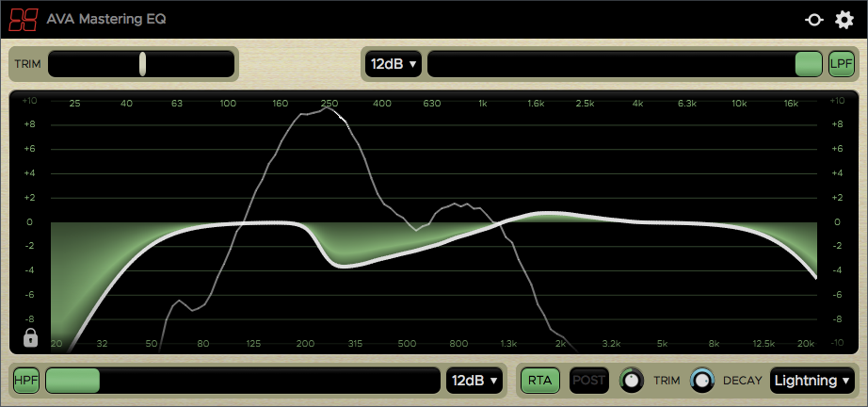
Task: Disable the RTA analyzer button
Action: tap(539, 381)
